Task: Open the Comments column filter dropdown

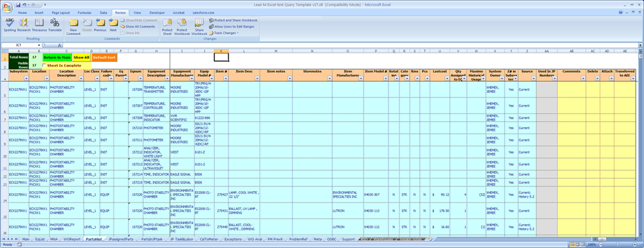Action: 583,78
